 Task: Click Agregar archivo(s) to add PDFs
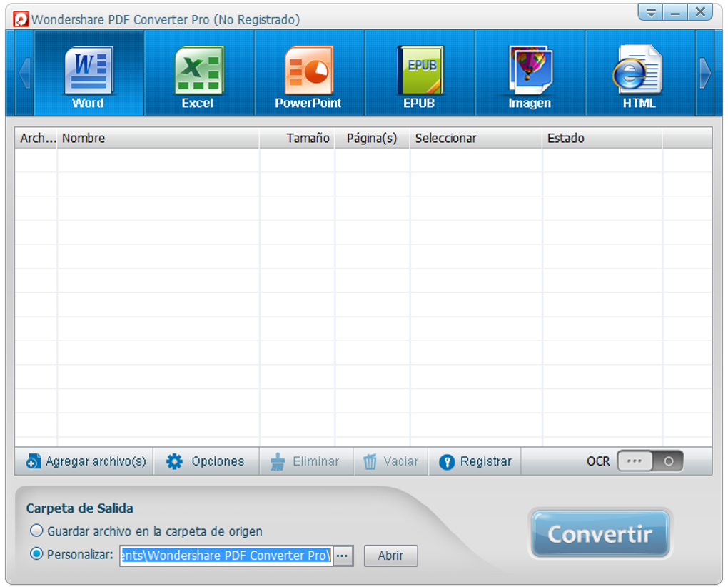pyautogui.click(x=85, y=461)
